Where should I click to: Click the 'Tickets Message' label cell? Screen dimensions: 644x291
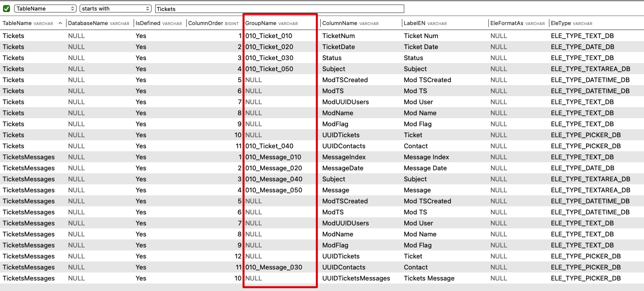point(429,278)
